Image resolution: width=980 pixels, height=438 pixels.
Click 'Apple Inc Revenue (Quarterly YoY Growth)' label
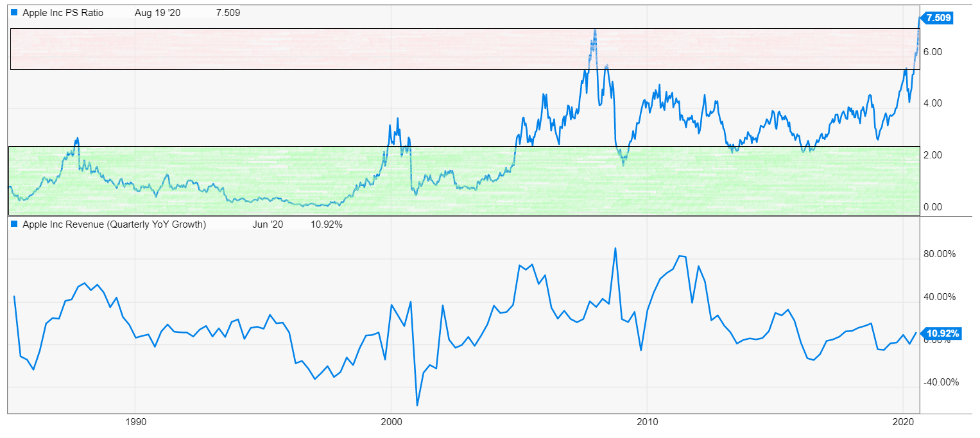click(x=114, y=224)
